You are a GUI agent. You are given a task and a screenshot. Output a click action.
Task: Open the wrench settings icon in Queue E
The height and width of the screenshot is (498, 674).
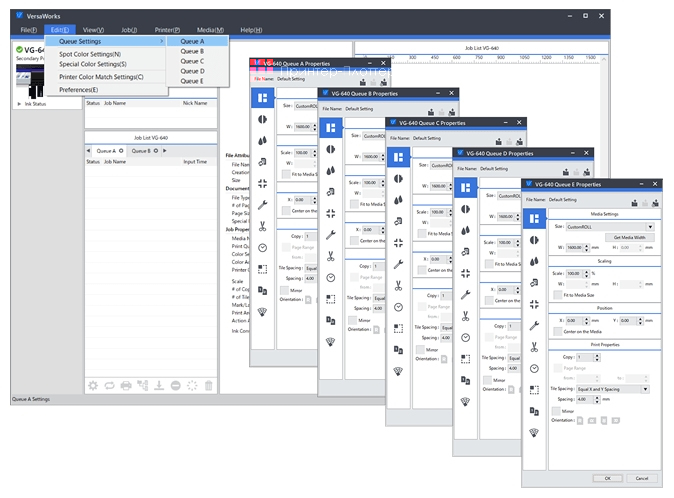pyautogui.click(x=534, y=326)
